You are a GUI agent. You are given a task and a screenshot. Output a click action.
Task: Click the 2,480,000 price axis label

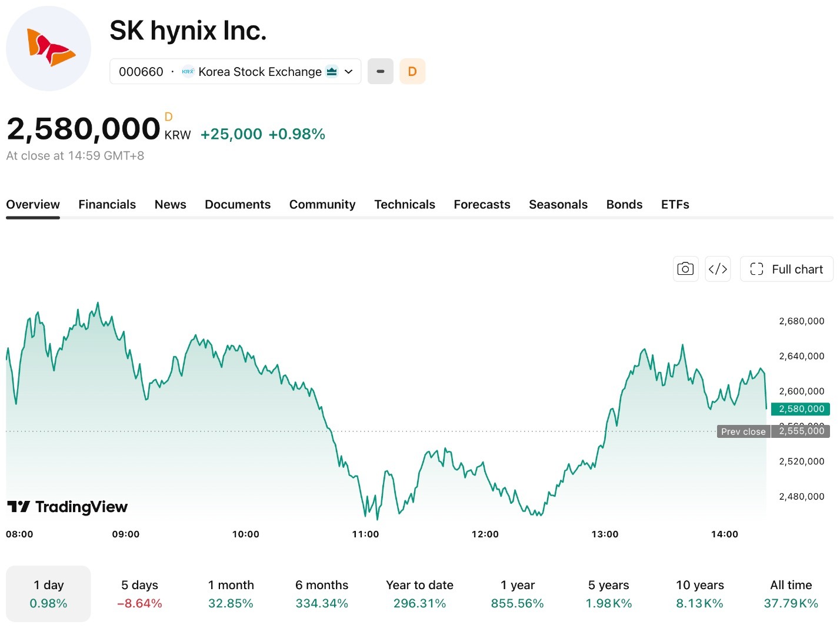[802, 497]
